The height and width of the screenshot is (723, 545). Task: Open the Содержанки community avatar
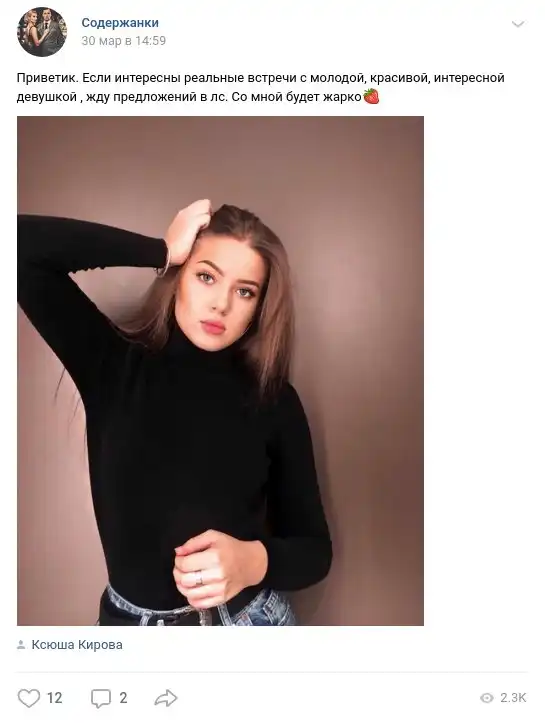[x=42, y=32]
